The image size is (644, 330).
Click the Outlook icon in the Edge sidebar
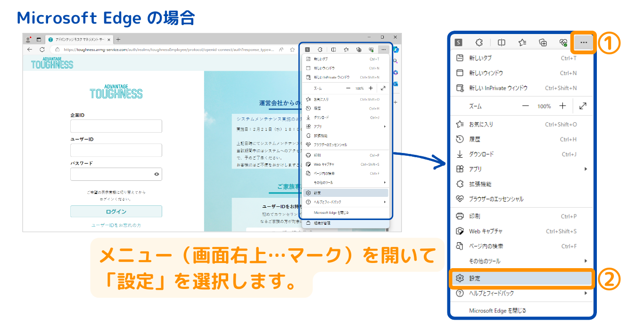coord(396,84)
